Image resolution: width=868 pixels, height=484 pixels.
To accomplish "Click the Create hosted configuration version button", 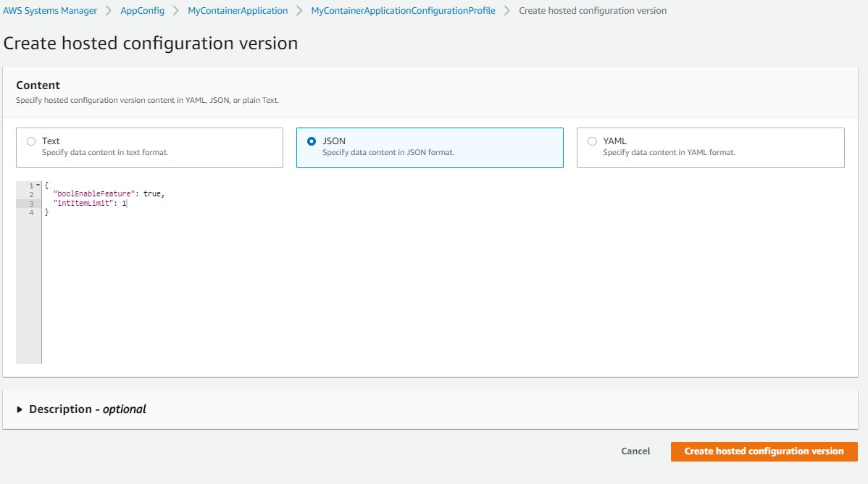I will click(x=764, y=451).
